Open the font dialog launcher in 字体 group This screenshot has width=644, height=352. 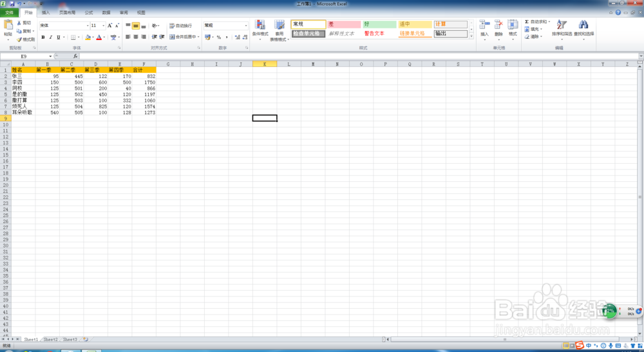119,48
